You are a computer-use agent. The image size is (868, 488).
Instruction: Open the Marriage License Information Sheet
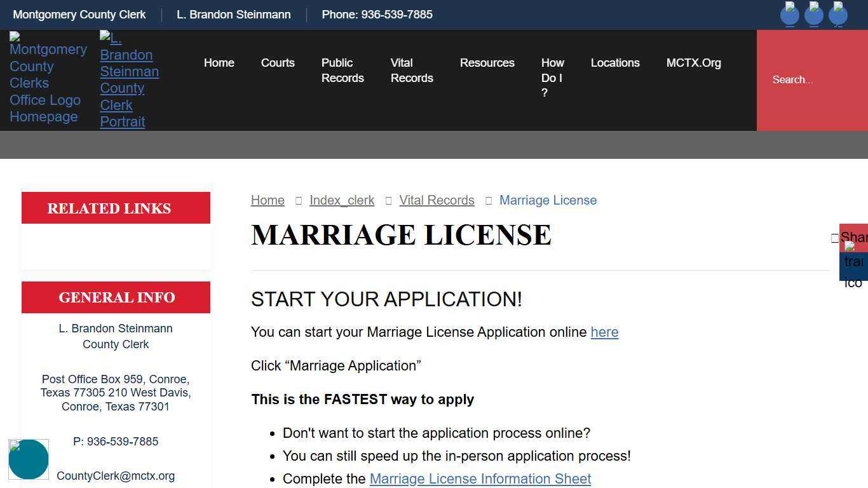480,478
